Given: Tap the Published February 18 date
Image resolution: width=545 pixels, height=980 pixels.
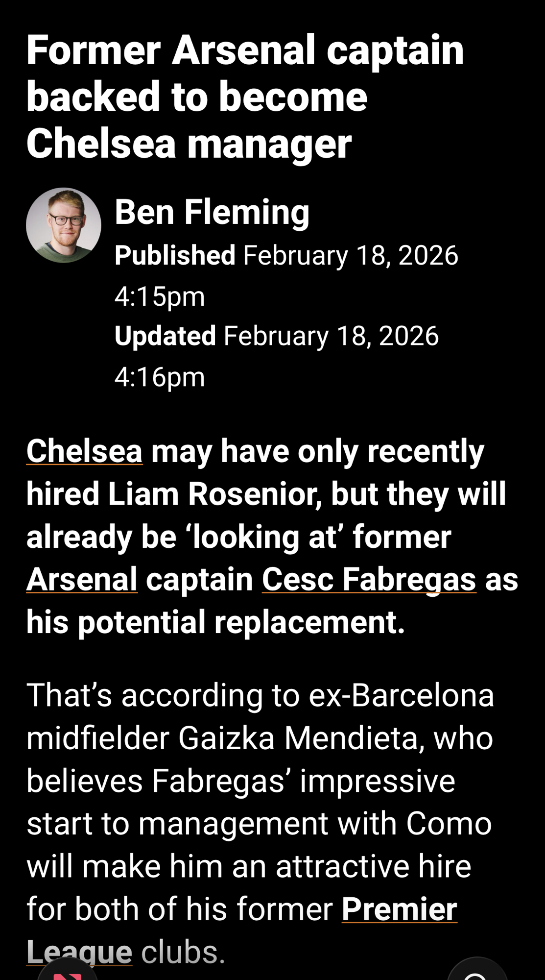Looking at the screenshot, I should 350,255.
